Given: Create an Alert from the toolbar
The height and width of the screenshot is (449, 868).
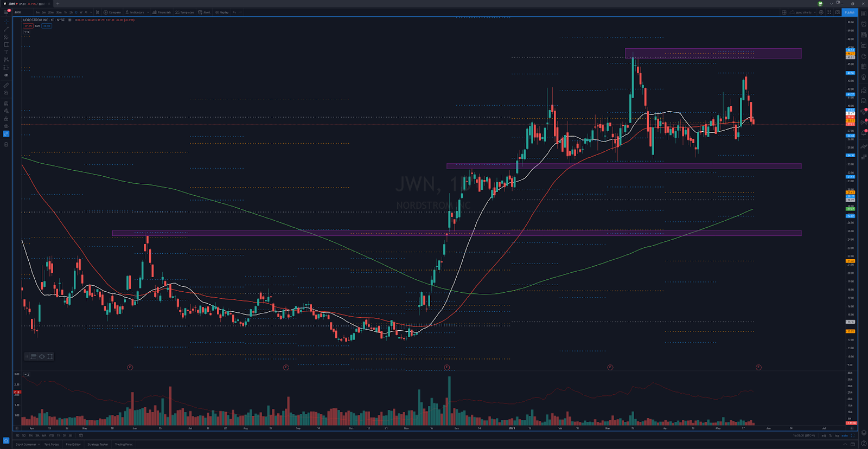Looking at the screenshot, I should [205, 12].
